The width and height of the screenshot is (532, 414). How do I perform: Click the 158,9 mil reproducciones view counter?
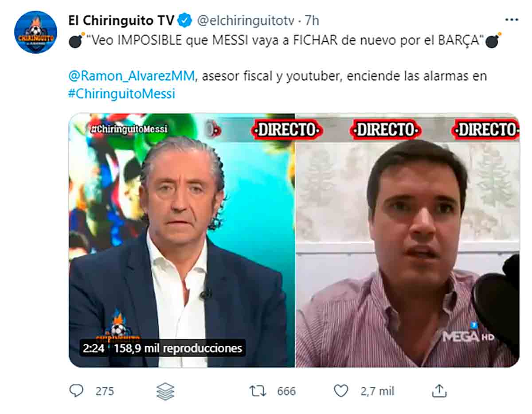178,348
